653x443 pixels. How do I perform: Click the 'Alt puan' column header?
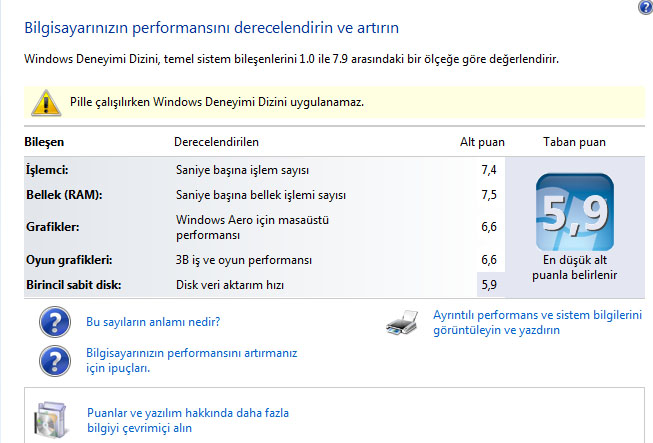coord(482,142)
